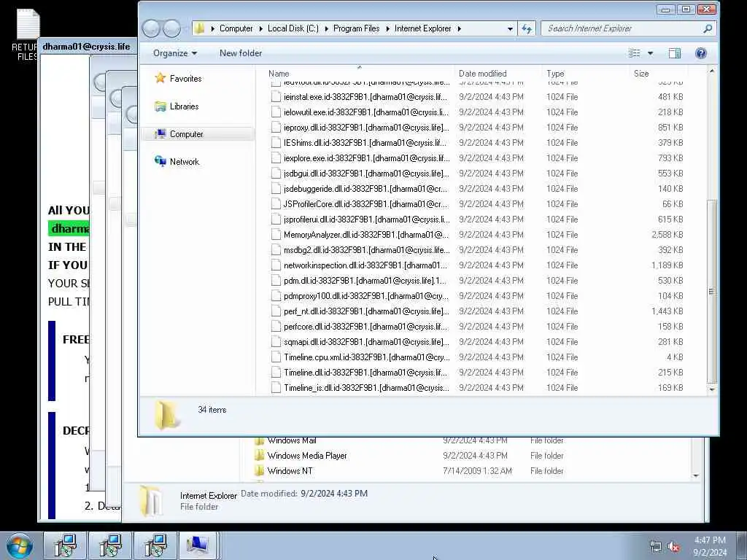Image resolution: width=747 pixels, height=560 pixels.
Task: Click the Back navigation arrow in Internet Explorer window
Action: [151, 28]
